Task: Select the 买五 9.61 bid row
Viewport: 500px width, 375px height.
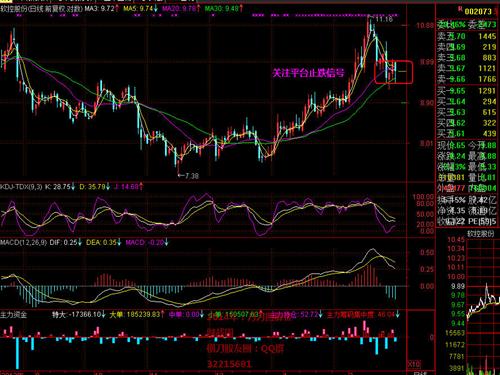Action: click(x=467, y=134)
